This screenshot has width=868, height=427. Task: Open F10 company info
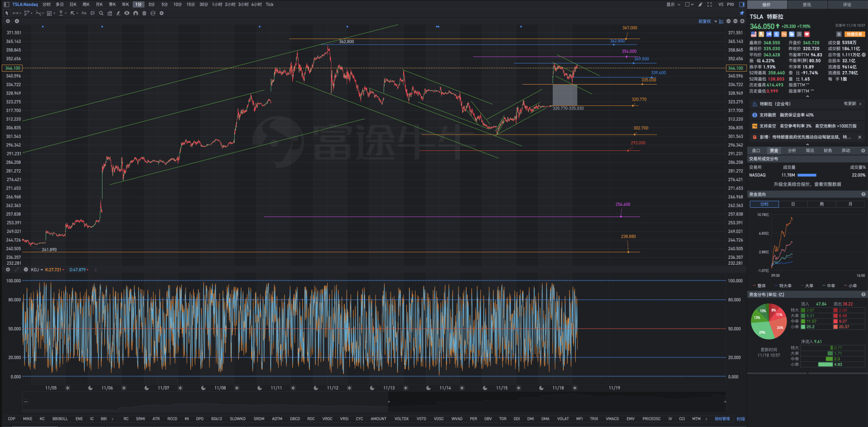point(730,4)
